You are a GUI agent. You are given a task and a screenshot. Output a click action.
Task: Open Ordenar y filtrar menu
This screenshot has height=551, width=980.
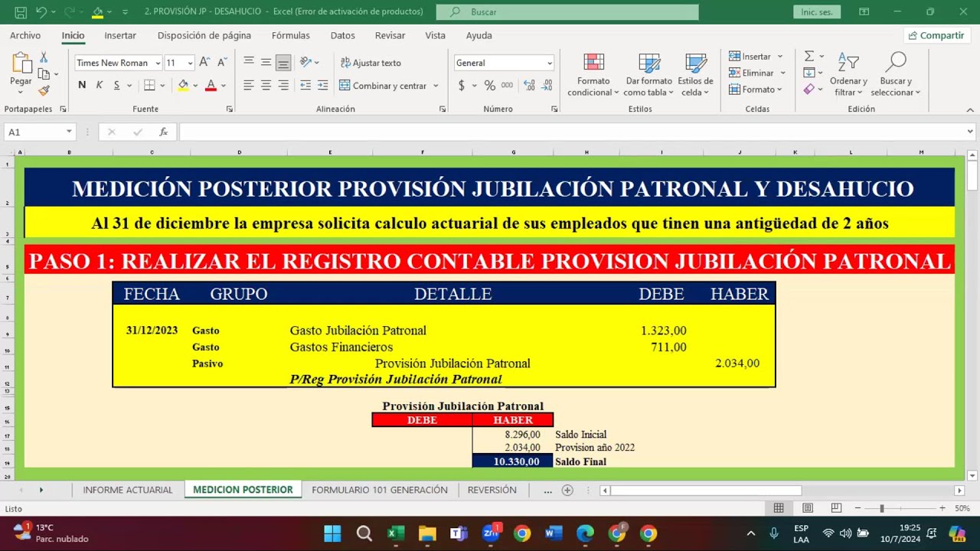848,75
